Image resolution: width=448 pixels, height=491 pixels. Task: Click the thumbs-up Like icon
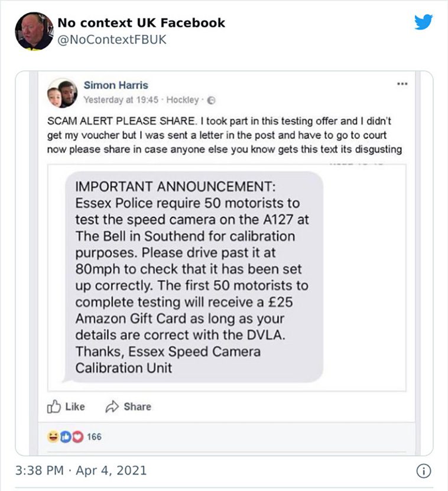pyautogui.click(x=54, y=407)
